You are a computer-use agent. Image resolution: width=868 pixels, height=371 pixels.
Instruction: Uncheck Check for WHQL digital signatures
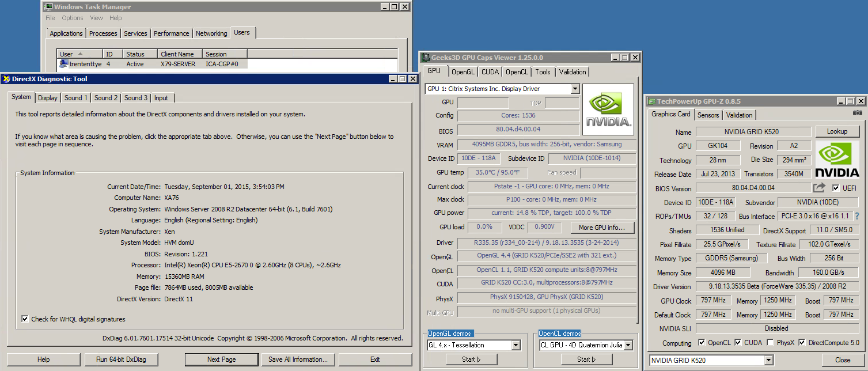click(25, 319)
